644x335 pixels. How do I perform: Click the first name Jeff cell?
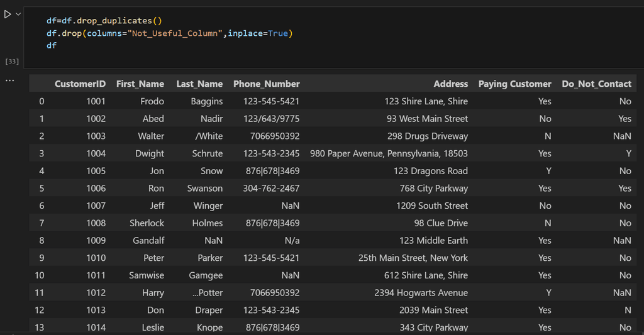(x=157, y=206)
